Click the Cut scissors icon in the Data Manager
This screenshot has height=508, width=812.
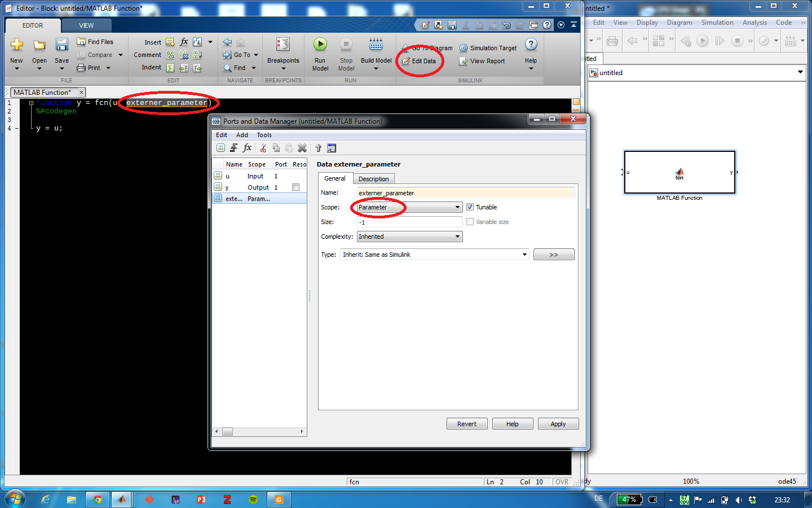[263, 148]
